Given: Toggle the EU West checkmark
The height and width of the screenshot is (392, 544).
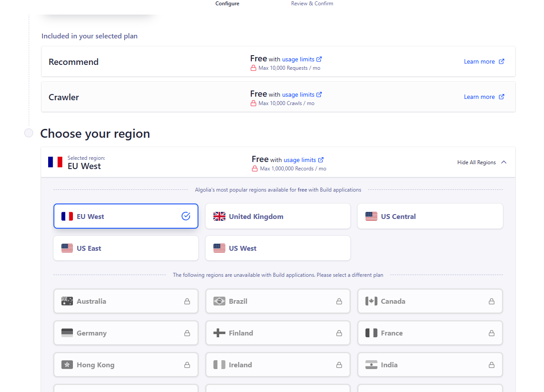Looking at the screenshot, I should (x=186, y=216).
